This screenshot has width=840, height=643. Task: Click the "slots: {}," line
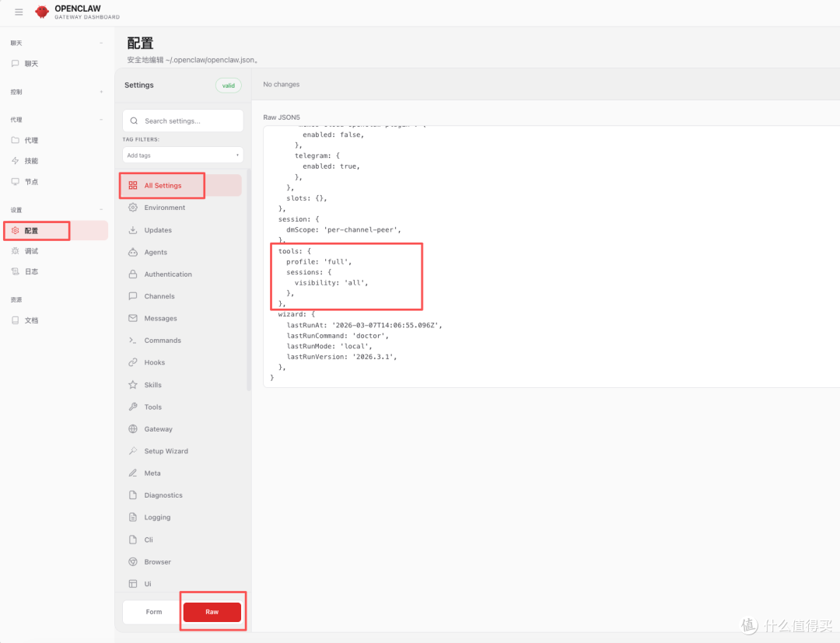coord(306,198)
